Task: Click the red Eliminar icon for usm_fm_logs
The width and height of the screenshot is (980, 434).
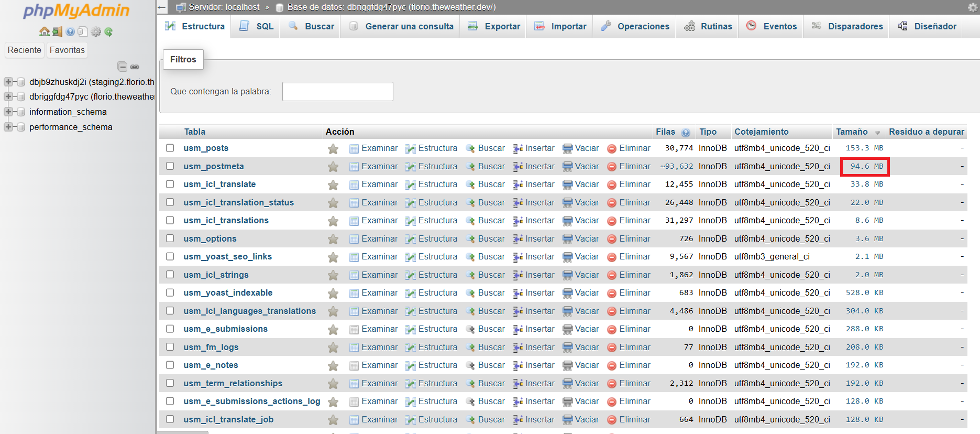Action: coord(611,348)
